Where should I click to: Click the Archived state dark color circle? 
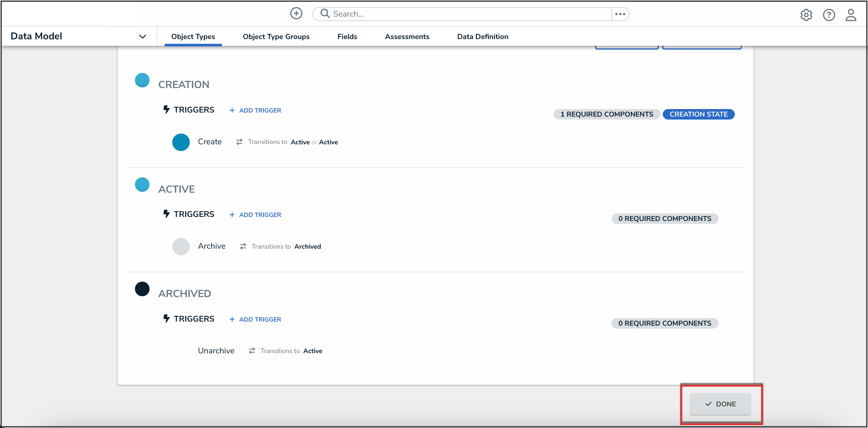142,289
